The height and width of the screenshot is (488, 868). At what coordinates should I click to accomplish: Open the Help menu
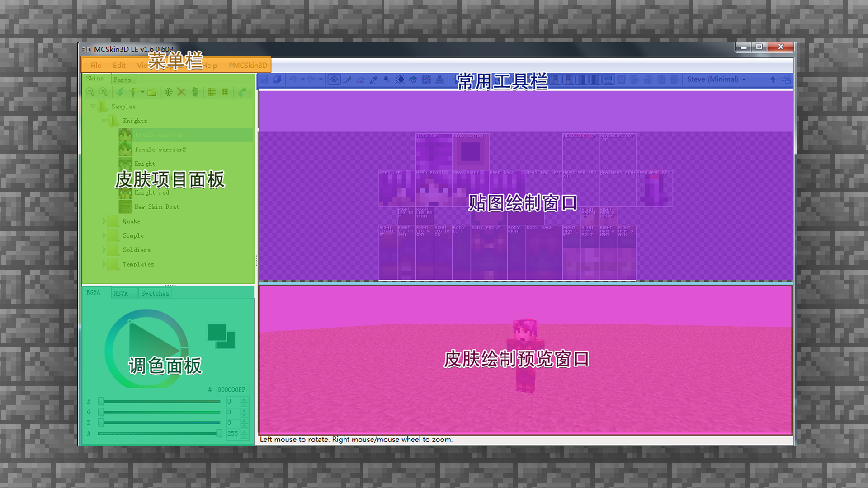pos(210,65)
